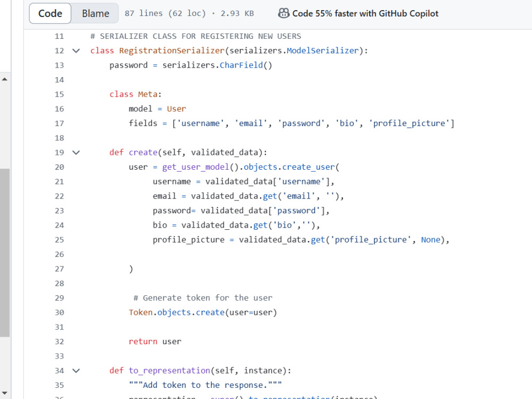Click the 'bio' string on line 24

click(284, 225)
